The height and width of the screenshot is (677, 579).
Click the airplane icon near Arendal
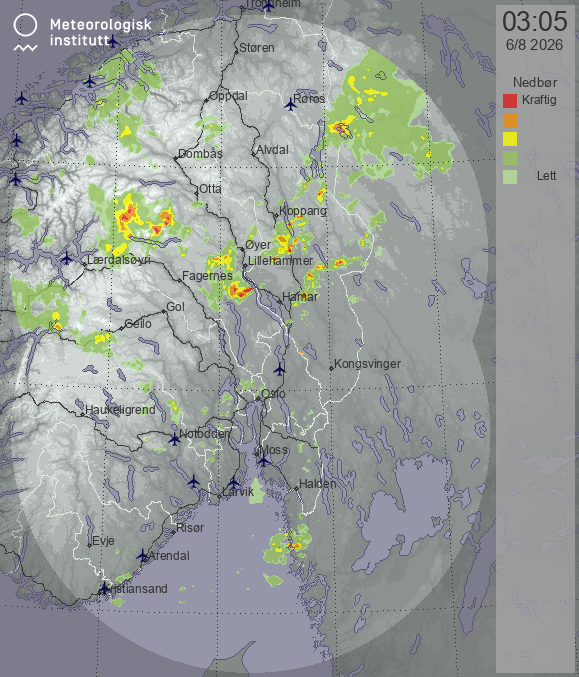pyautogui.click(x=143, y=555)
